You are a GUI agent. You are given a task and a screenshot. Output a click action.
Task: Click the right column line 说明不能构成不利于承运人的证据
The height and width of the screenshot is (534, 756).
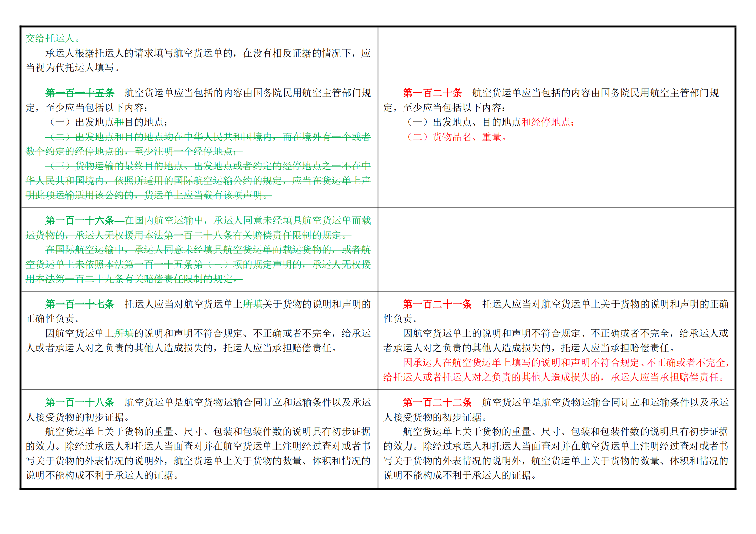click(460, 475)
